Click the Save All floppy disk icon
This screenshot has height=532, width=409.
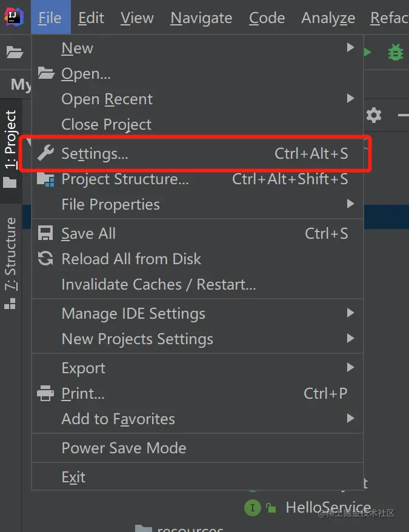46,234
